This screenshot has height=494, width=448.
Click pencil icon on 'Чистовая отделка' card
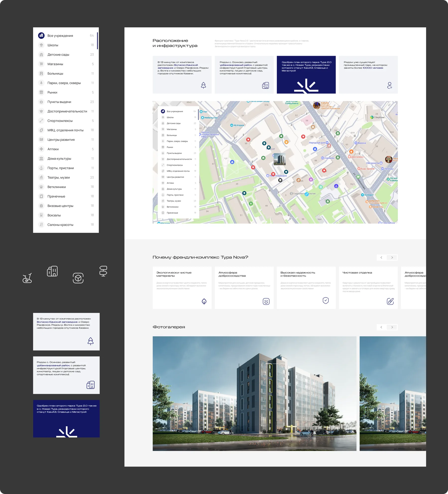pos(390,301)
